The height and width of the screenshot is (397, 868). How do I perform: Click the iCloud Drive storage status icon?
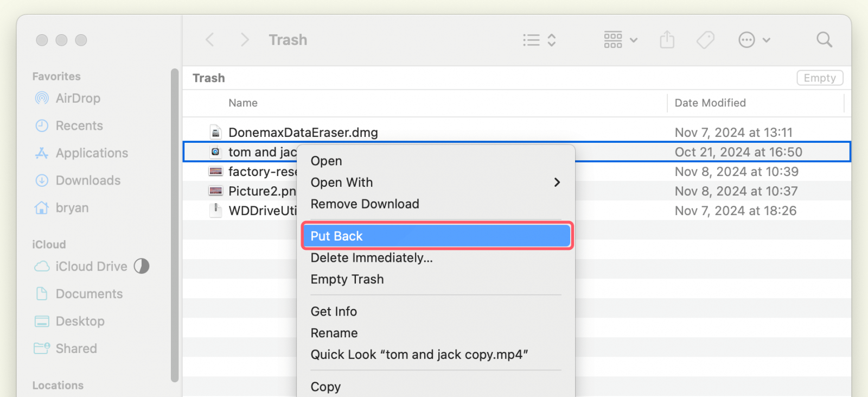point(142,266)
